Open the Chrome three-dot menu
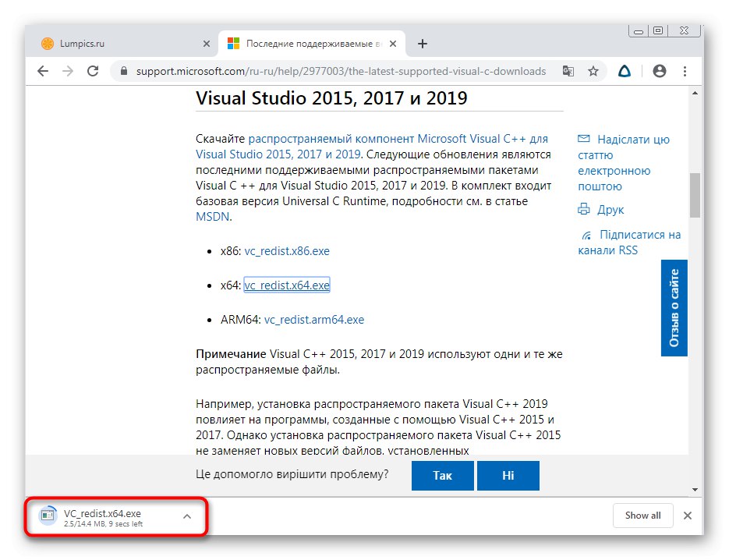729x560 pixels. point(686,71)
